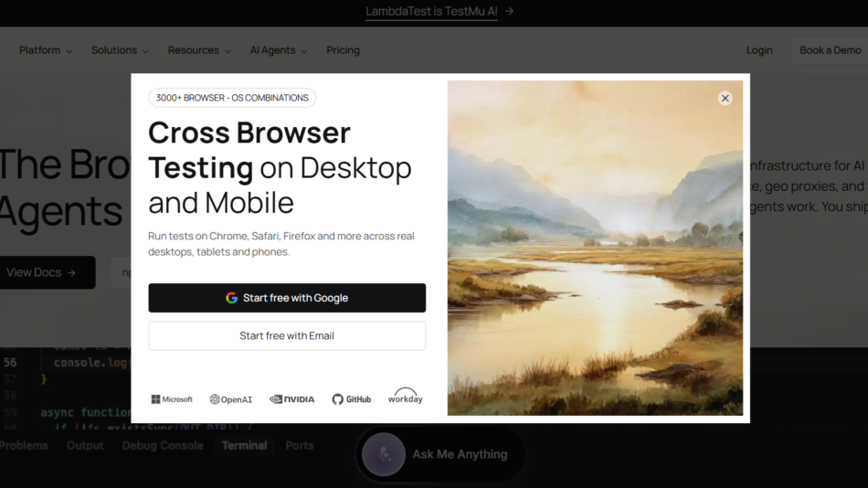Screen dimensions: 868x488
Task: Click line number 56 in code editor
Action: [x=10, y=363]
